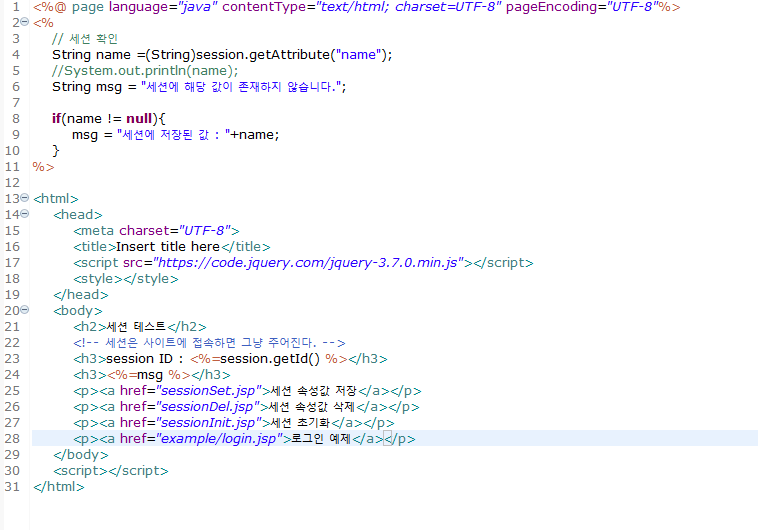Click the contentType attribute on line 1
The height and width of the screenshot is (530, 758).
point(361,7)
